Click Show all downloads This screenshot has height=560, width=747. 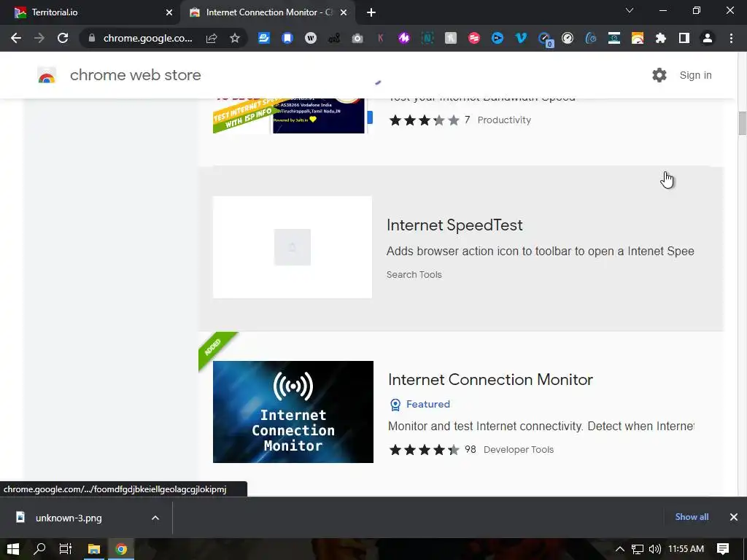tap(692, 517)
